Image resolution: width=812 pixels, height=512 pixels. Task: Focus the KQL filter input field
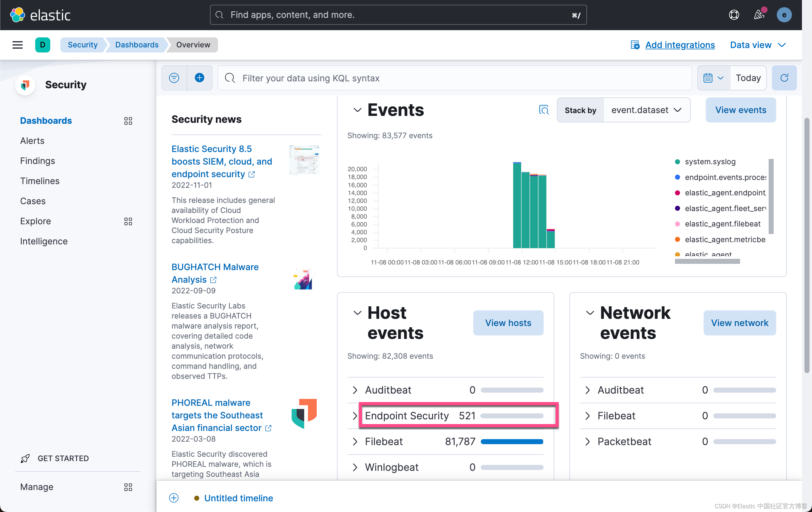(x=455, y=78)
